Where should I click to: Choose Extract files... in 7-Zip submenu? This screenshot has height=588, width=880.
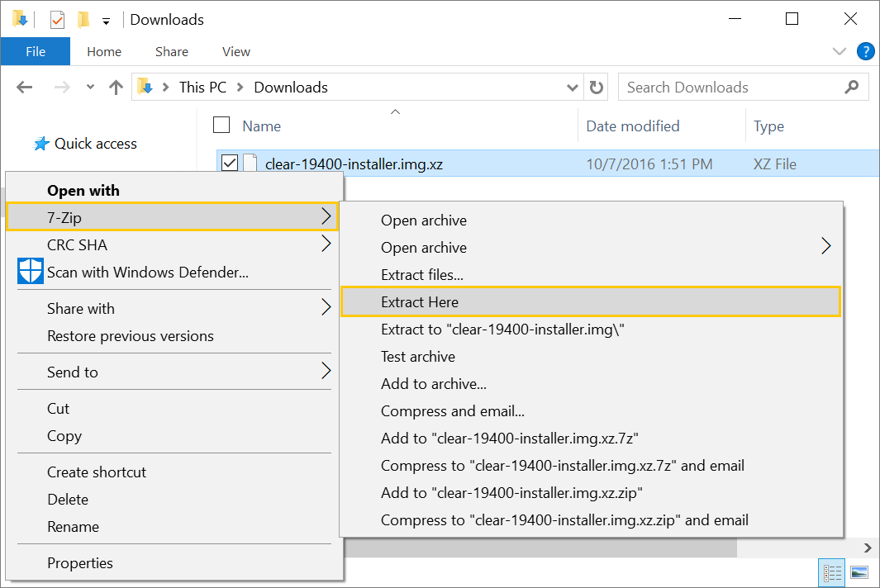(x=591, y=274)
